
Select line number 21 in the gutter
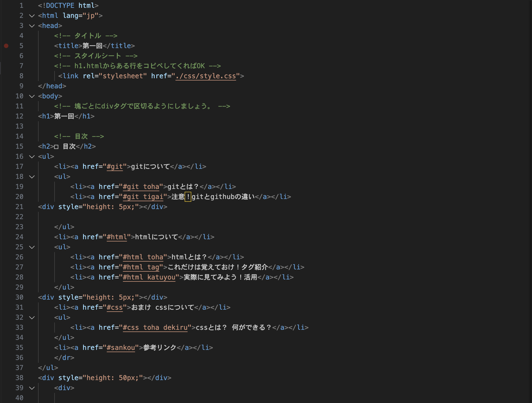[19, 207]
